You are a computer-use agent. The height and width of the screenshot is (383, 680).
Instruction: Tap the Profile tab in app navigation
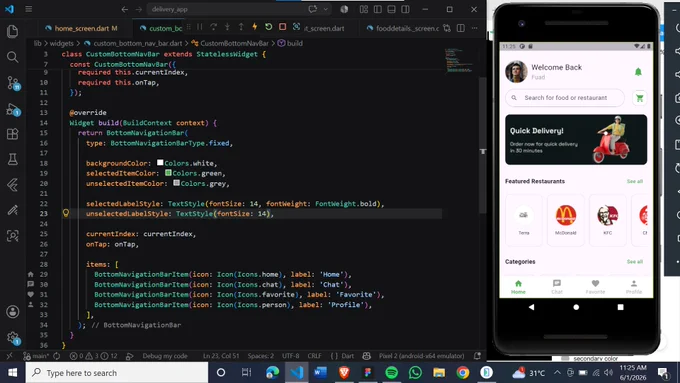point(634,287)
